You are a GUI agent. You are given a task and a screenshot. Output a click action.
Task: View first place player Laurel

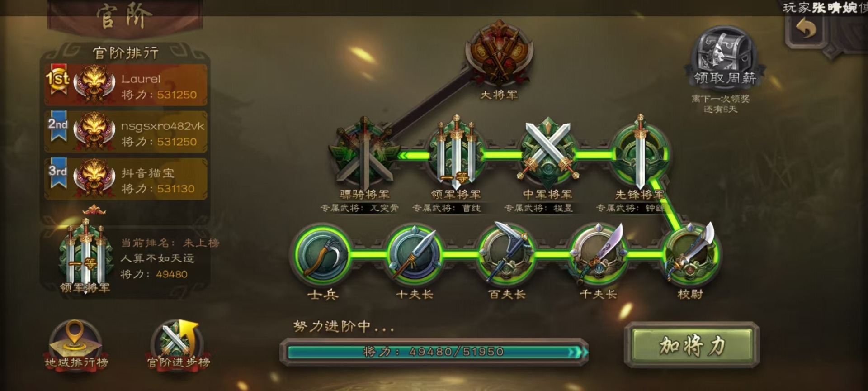126,85
